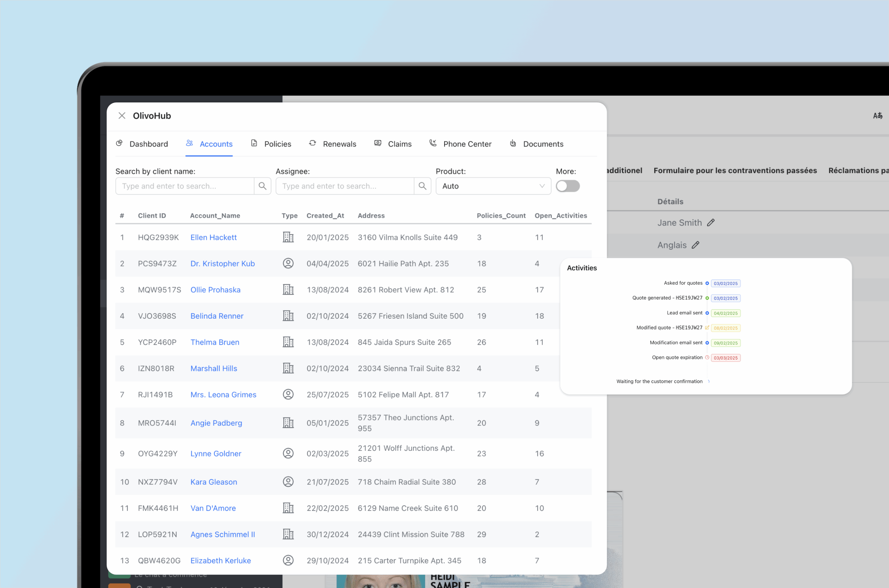Open Mrs. Leona Grimes' account
This screenshot has width=889, height=588.
point(223,395)
